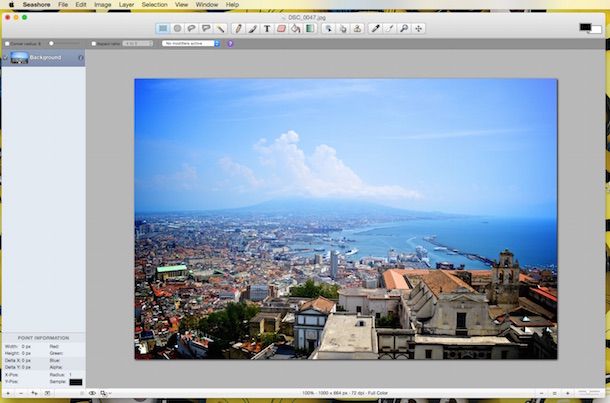
Task: Select the Smudge tool
Action: (343, 28)
